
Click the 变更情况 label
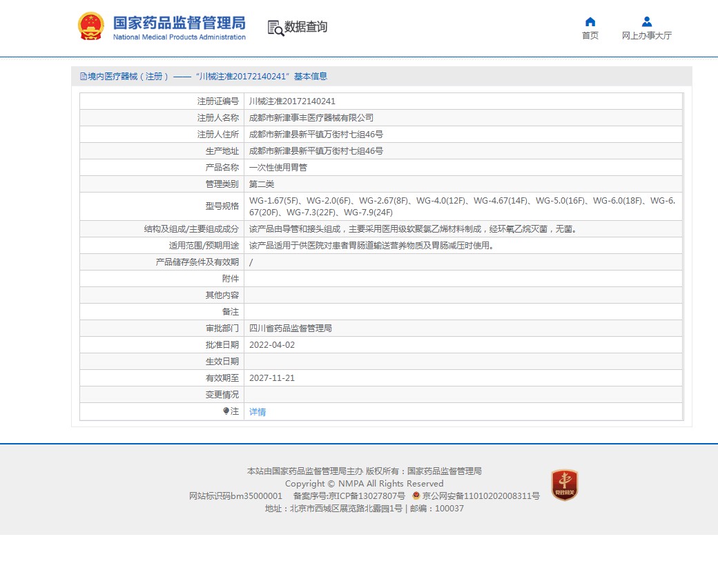(x=222, y=395)
